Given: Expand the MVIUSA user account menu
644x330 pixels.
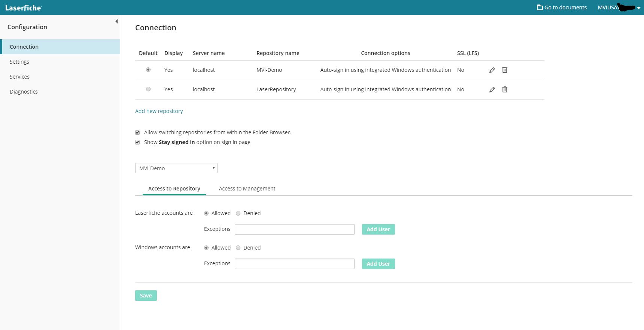Looking at the screenshot, I should click(639, 8).
